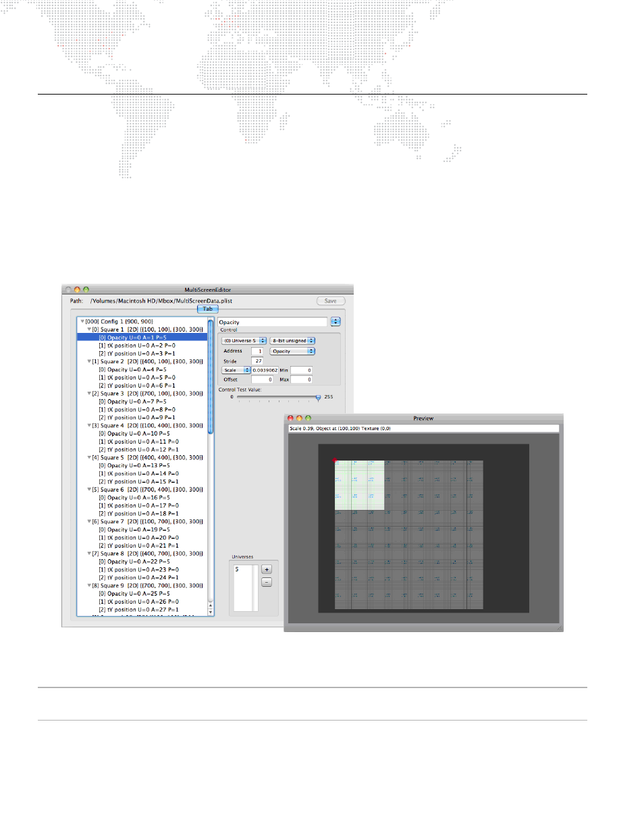Select row Opacity U=0 A=25 P=5
Screen dimensions: 644x834
[142, 594]
